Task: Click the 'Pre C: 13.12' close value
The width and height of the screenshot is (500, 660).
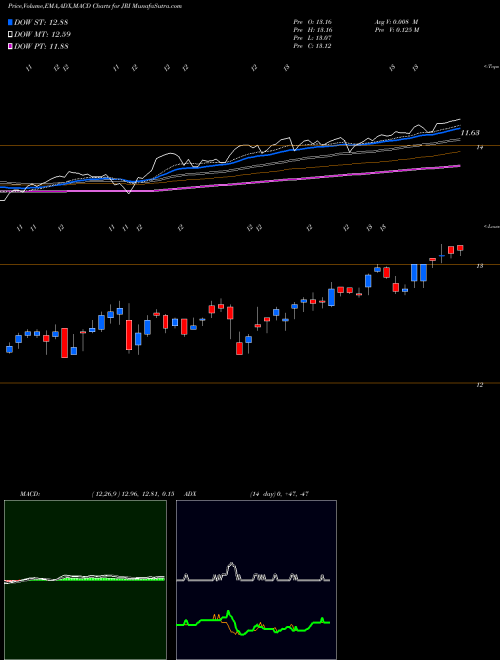Action: 313,46
